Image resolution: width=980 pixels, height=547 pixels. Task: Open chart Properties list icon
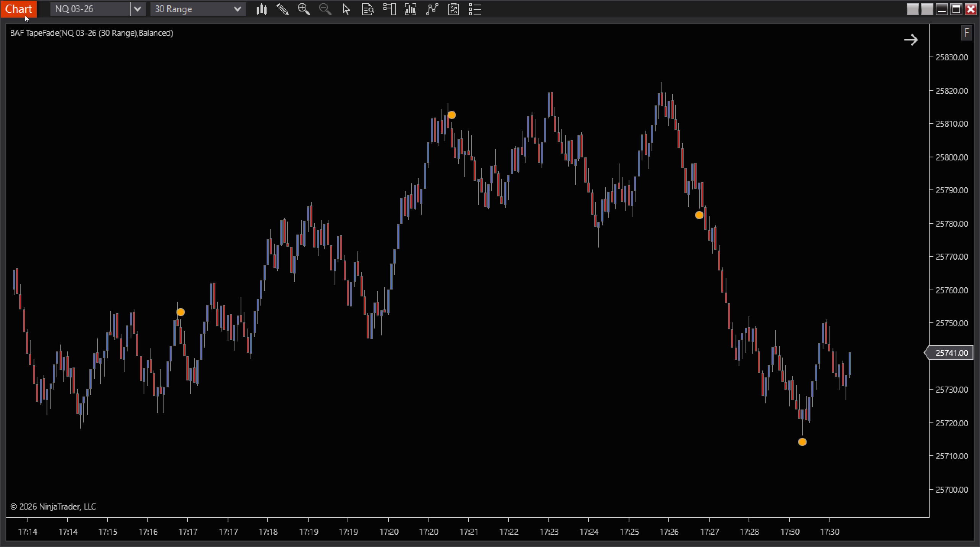[475, 9]
